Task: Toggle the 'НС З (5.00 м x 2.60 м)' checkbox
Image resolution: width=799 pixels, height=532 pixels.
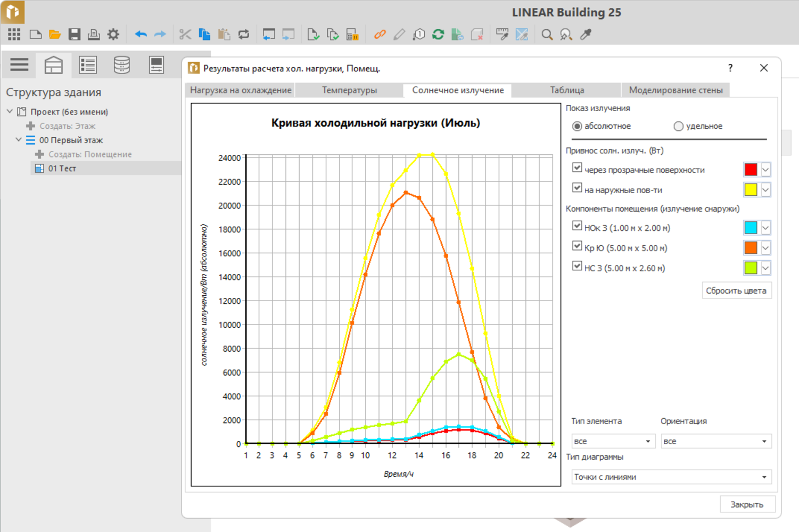Action: click(577, 266)
